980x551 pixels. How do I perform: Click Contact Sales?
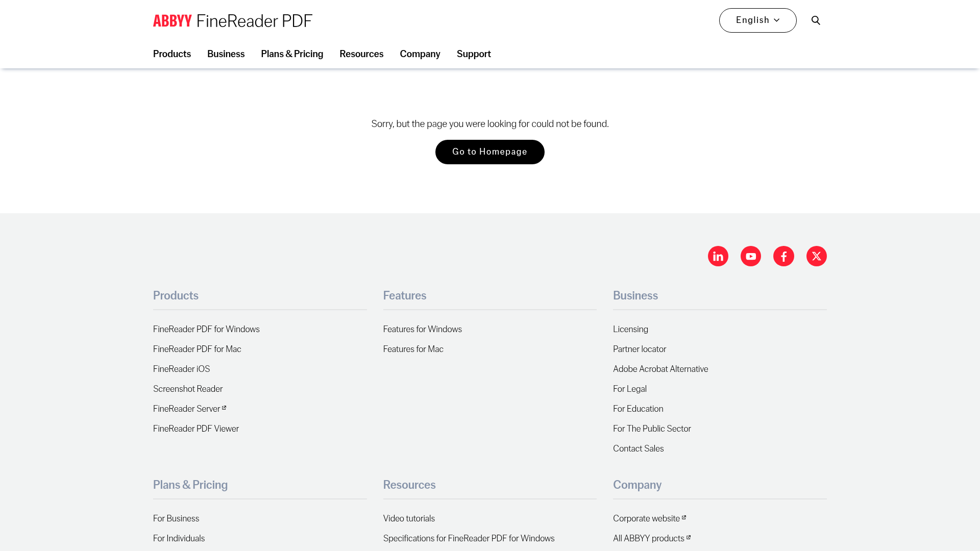coord(638,448)
